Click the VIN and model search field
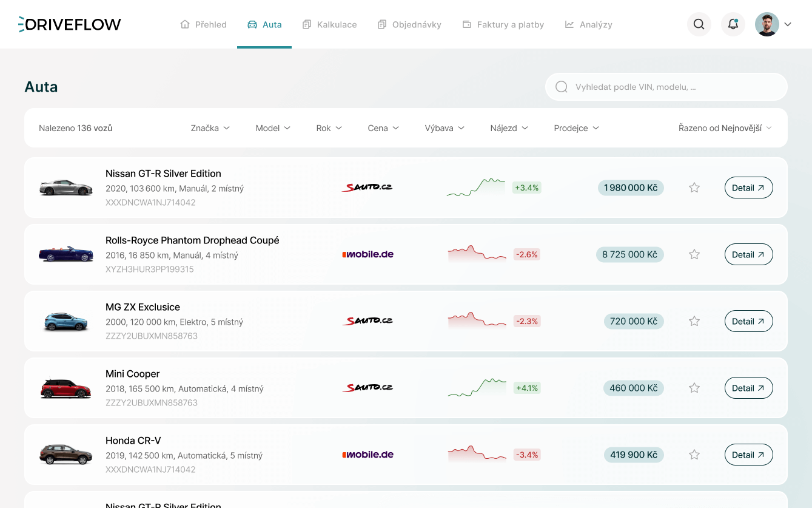The width and height of the screenshot is (812, 508). (666, 87)
